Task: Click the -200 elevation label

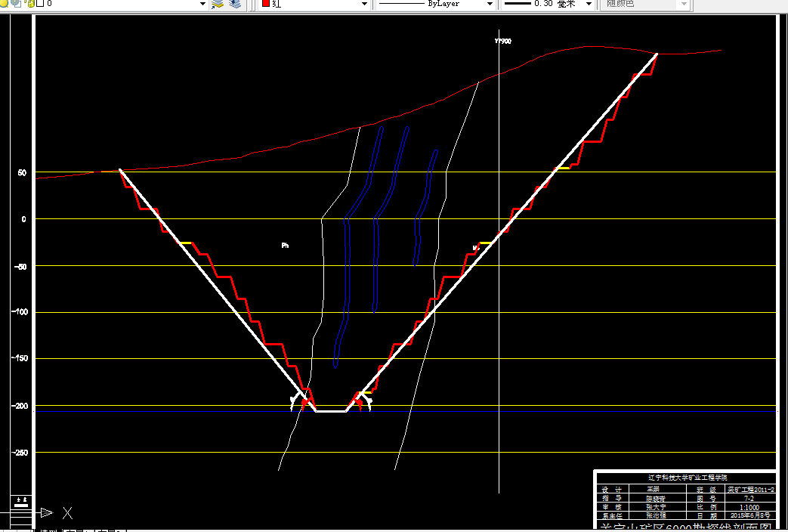Action: (x=19, y=405)
